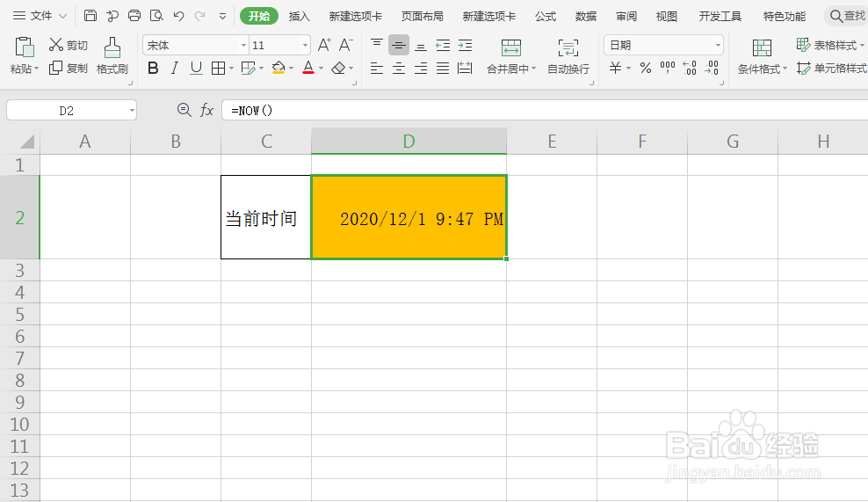Select top vertical alignment
This screenshot has height=502, width=868.
click(376, 45)
